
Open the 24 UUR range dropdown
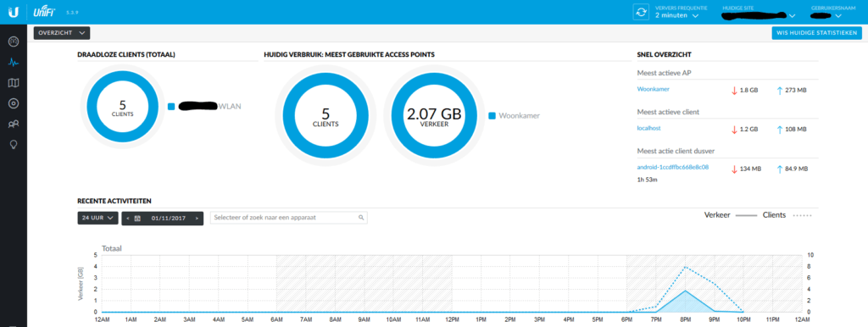98,218
